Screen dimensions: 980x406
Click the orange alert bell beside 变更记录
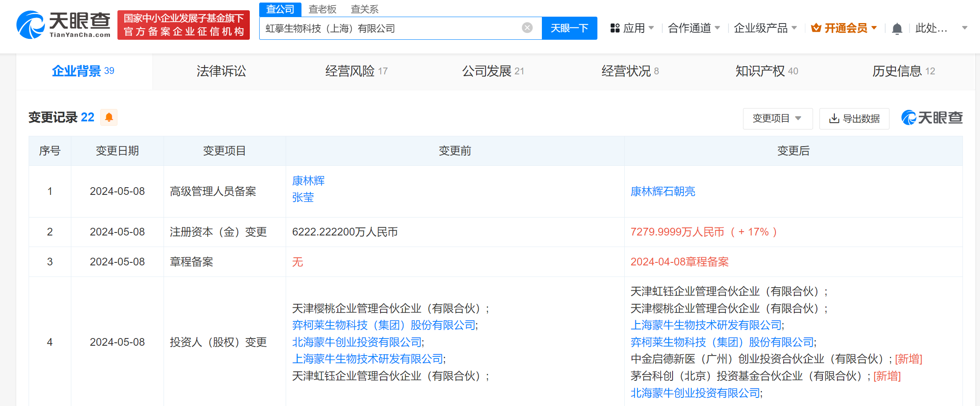click(109, 117)
